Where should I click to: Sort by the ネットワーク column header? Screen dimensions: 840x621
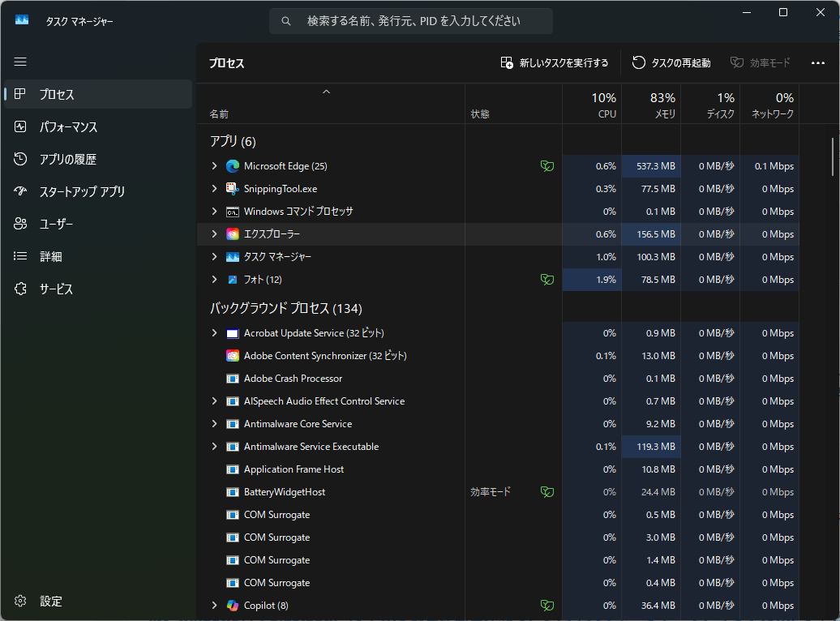click(x=769, y=104)
